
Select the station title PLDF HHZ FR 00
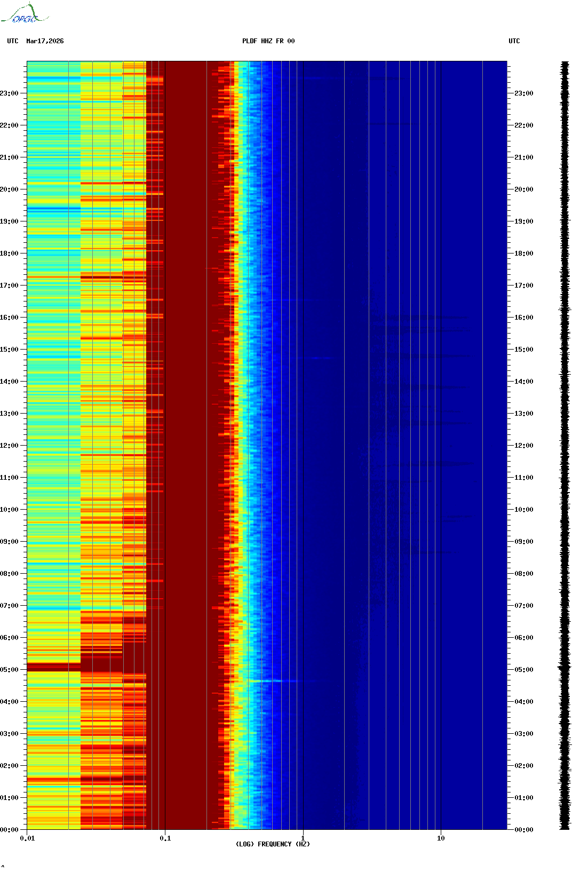(268, 41)
